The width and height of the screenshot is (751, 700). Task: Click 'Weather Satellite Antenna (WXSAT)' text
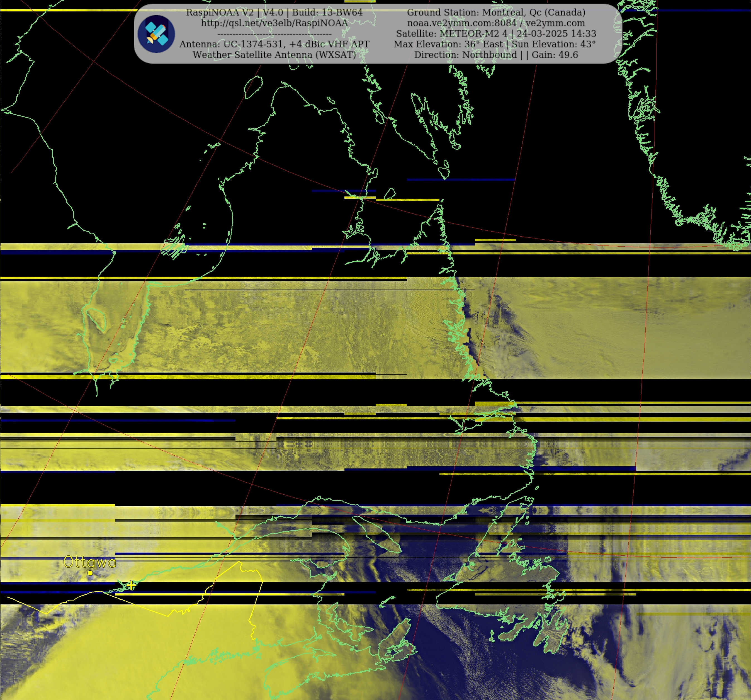(x=274, y=55)
